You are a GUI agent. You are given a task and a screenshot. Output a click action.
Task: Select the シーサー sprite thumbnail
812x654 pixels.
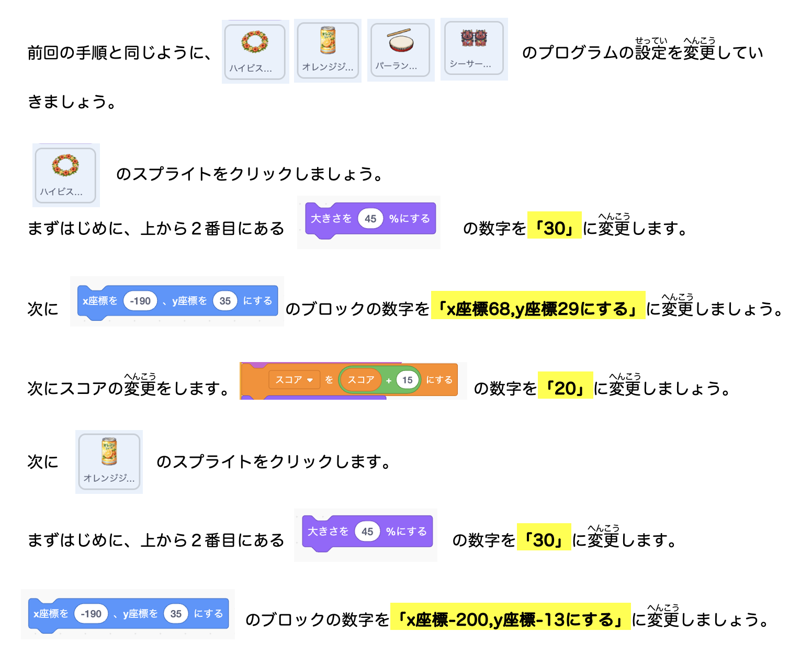[473, 48]
